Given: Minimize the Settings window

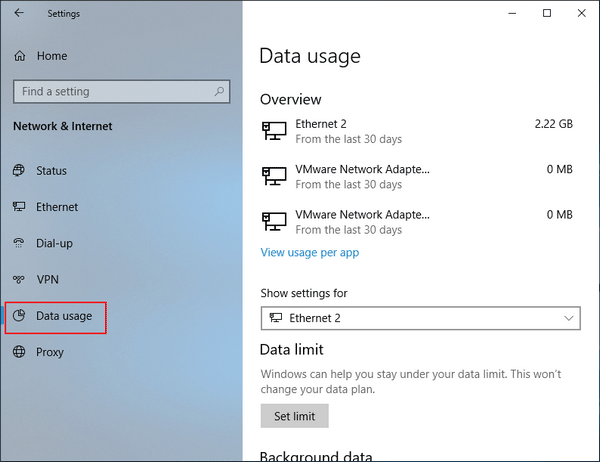Looking at the screenshot, I should [512, 13].
